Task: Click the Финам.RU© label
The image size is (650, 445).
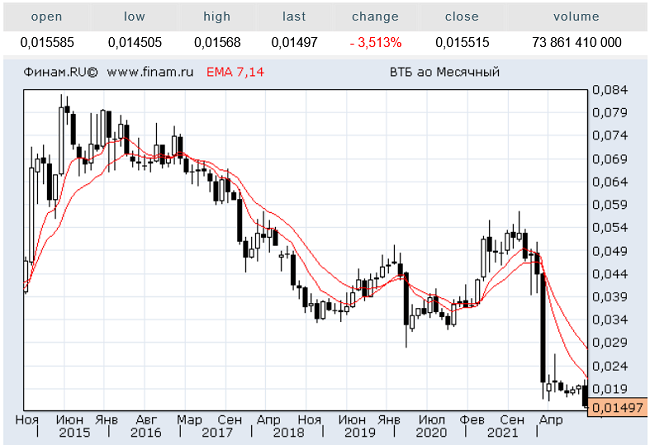Action: click(x=61, y=72)
